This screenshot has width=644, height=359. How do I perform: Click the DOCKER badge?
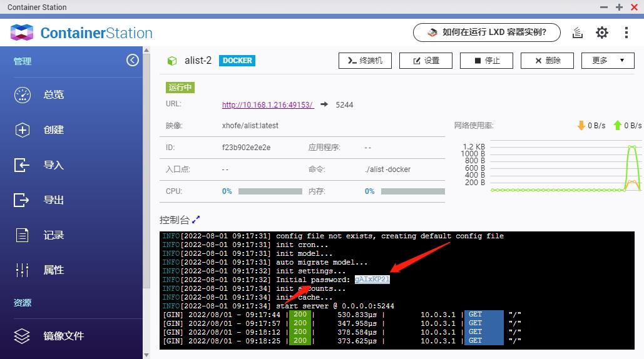237,61
